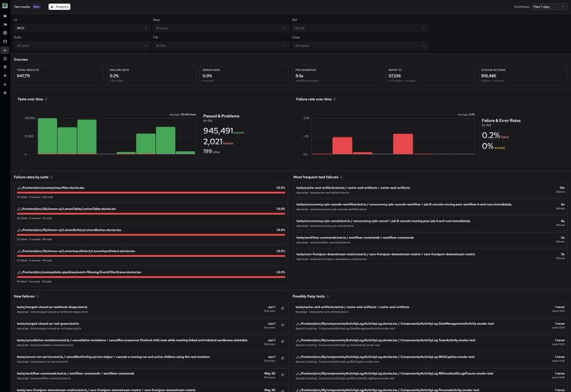Screen dimensions: 571x392
Task: Open the WithCaption smoke-test flaky row
Action: tap(431, 359)
